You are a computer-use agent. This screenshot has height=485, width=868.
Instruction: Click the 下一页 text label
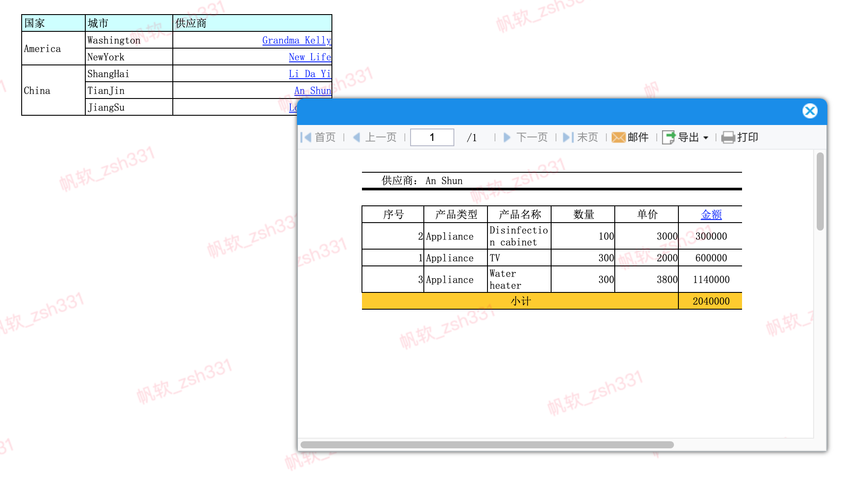(x=532, y=137)
